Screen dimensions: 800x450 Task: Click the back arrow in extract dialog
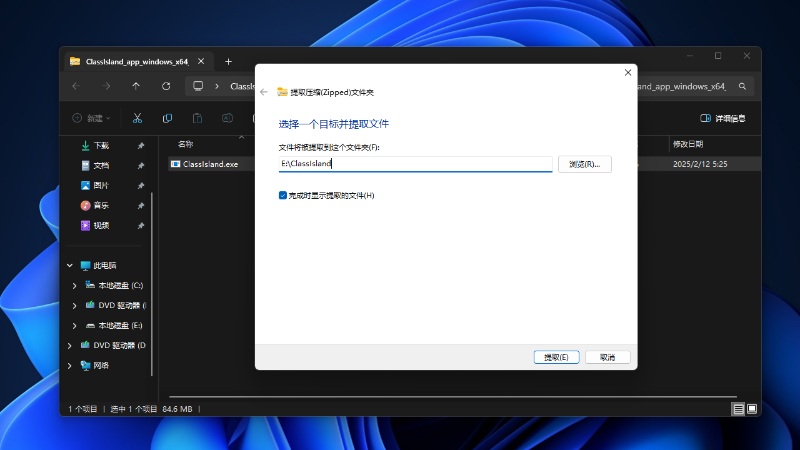click(x=264, y=92)
